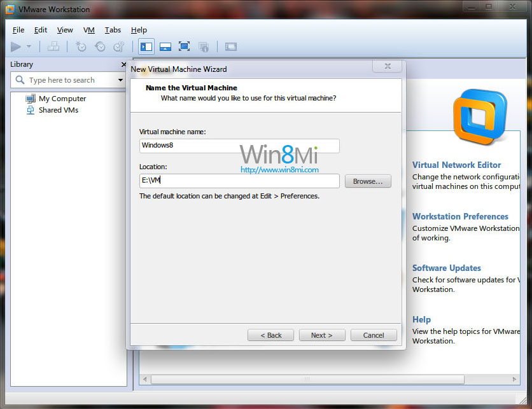Toggle the thumbnail bar icon
The width and height of the screenshot is (532, 409).
165,46
